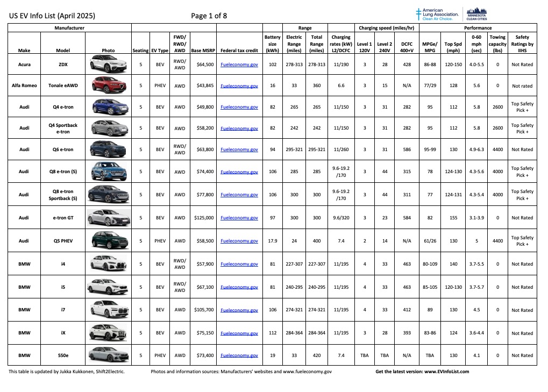Click the Towing capacity (lbs) header
Viewport: 548px width, 392px height.
click(497, 44)
